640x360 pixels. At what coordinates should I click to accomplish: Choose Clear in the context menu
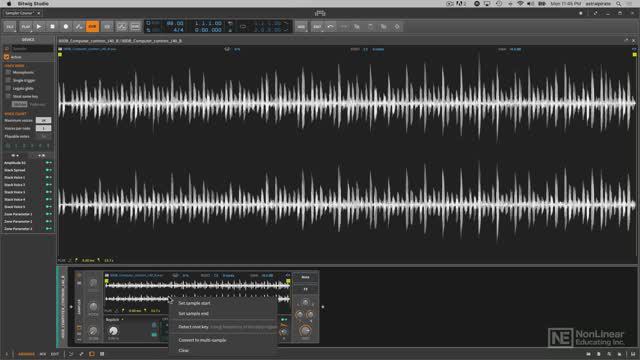[x=223, y=350]
